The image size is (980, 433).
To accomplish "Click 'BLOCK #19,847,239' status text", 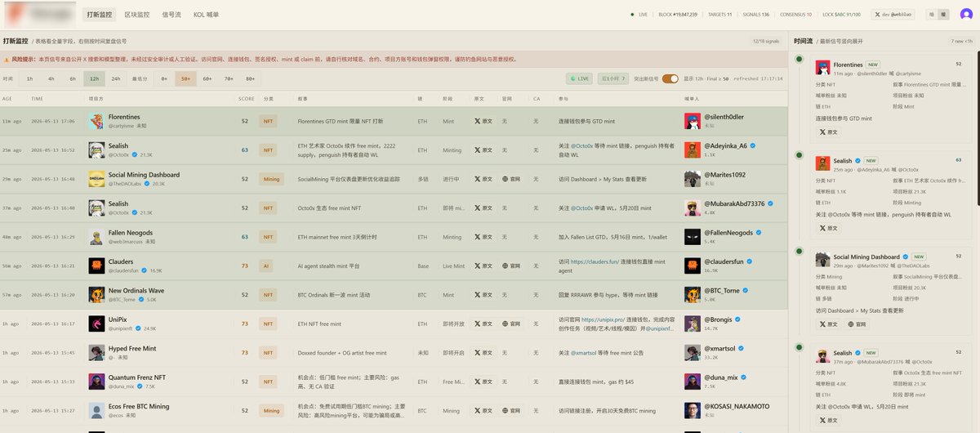I will (679, 15).
